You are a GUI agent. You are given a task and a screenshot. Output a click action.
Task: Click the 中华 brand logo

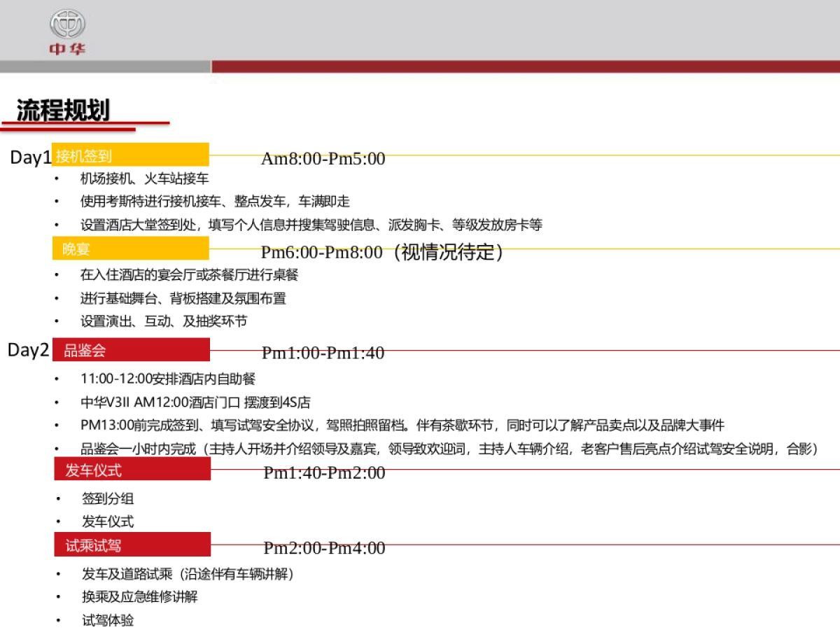coord(66,30)
